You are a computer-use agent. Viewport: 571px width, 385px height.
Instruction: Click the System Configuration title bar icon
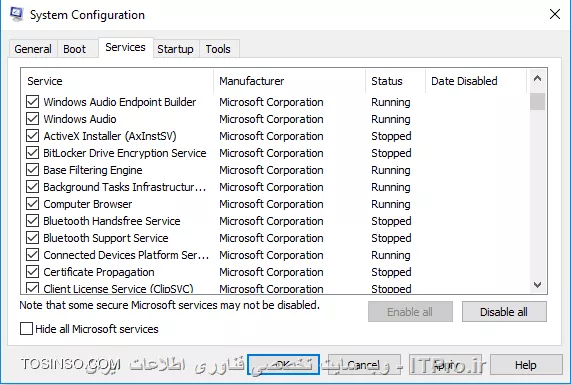click(x=17, y=14)
